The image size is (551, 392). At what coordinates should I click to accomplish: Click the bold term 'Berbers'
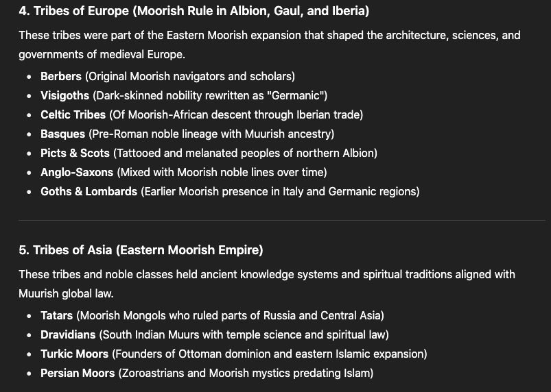[61, 76]
